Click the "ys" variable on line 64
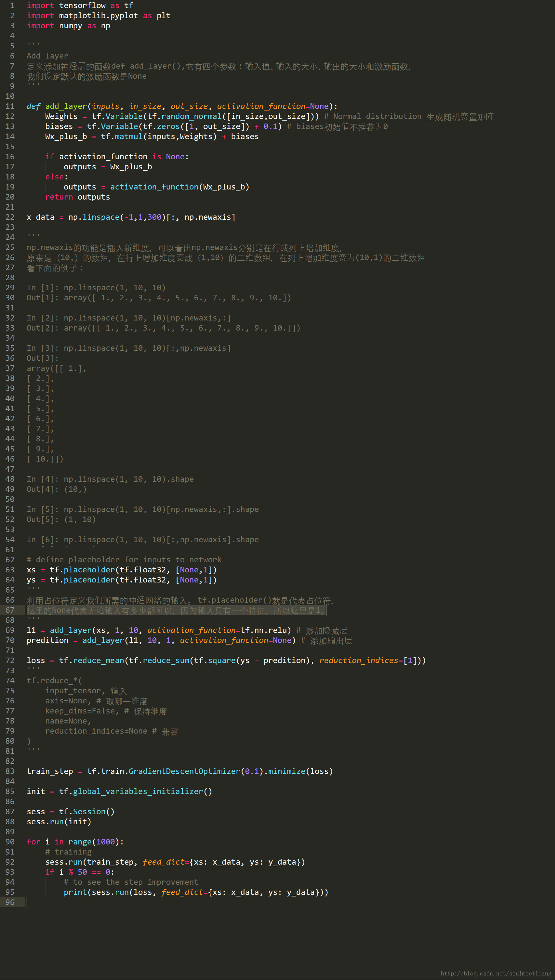Screen dimensions: 555x980 click(31, 580)
